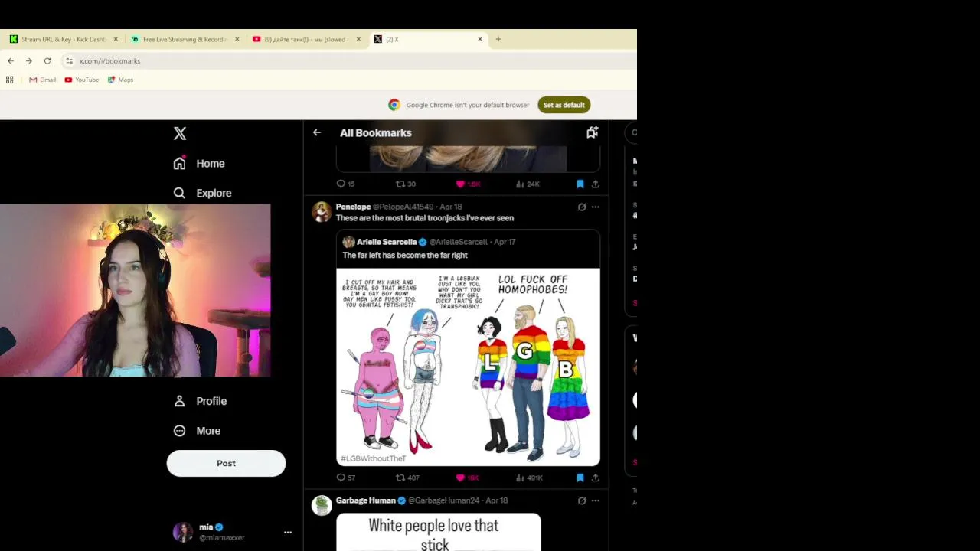
Task: Switch to the Stream URL & Key tab
Action: (x=64, y=39)
